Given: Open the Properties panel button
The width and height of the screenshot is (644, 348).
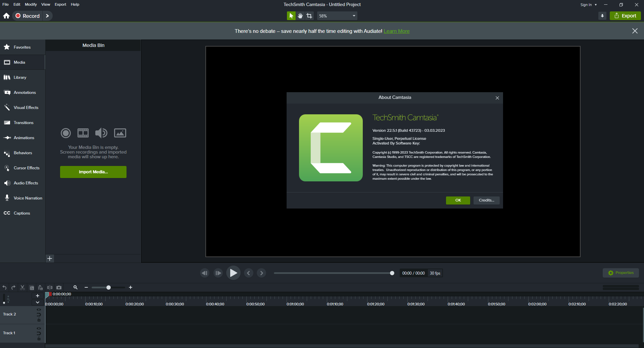Looking at the screenshot, I should tap(621, 273).
